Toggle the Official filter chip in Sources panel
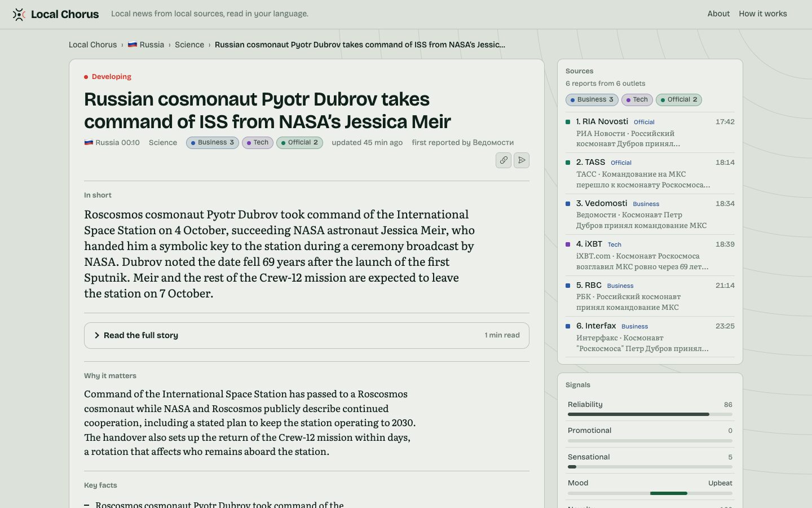The image size is (812, 508). coord(679,100)
